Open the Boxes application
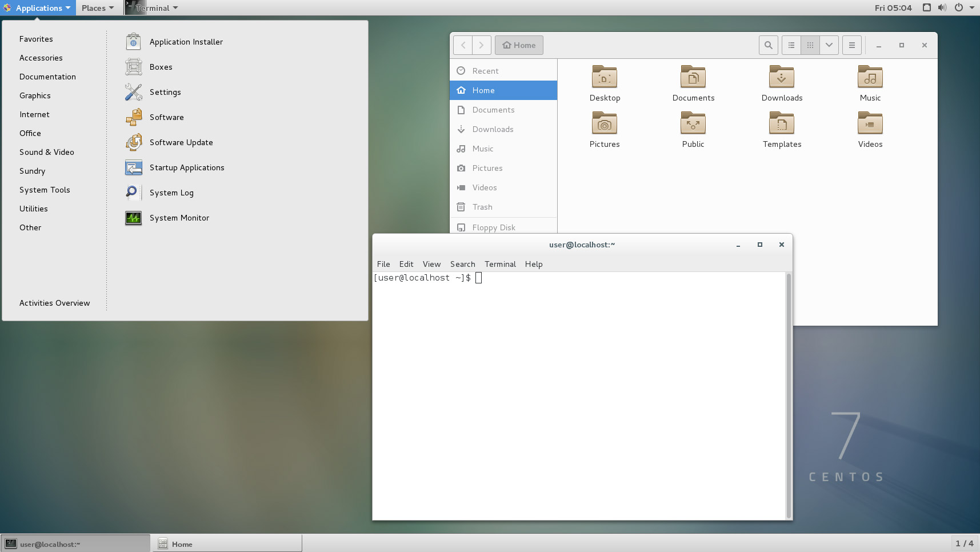The height and width of the screenshot is (552, 980). (161, 67)
